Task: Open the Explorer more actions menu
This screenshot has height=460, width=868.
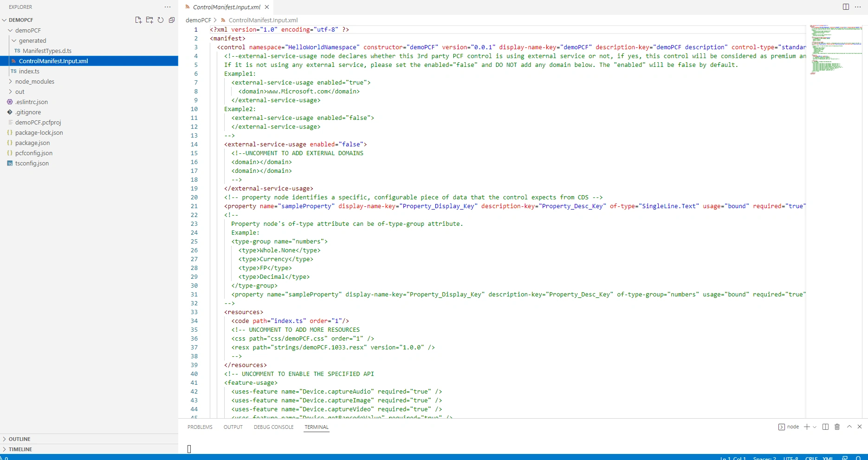Action: coord(168,7)
